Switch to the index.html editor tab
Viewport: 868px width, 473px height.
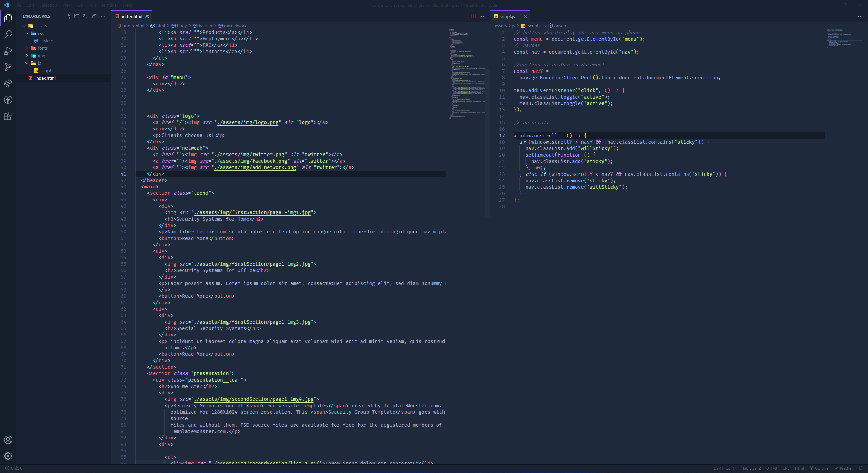tap(132, 16)
